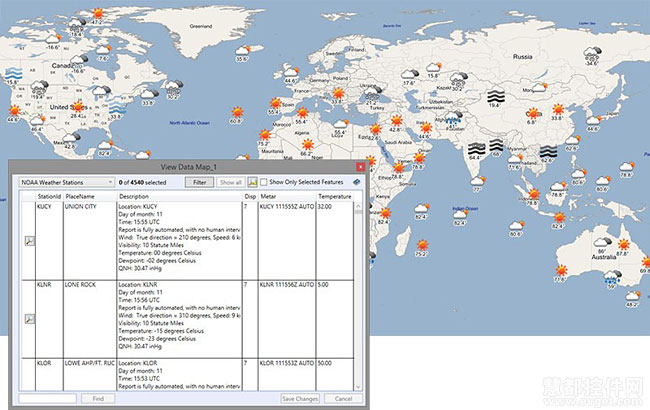Click the snow cloud labeled -34.6° in eastern Russia

tap(592, 53)
